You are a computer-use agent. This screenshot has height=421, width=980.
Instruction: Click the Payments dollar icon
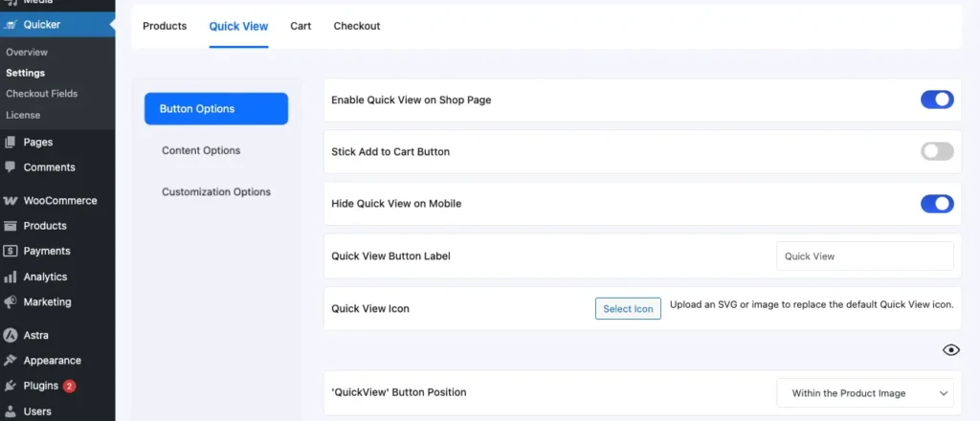point(11,252)
